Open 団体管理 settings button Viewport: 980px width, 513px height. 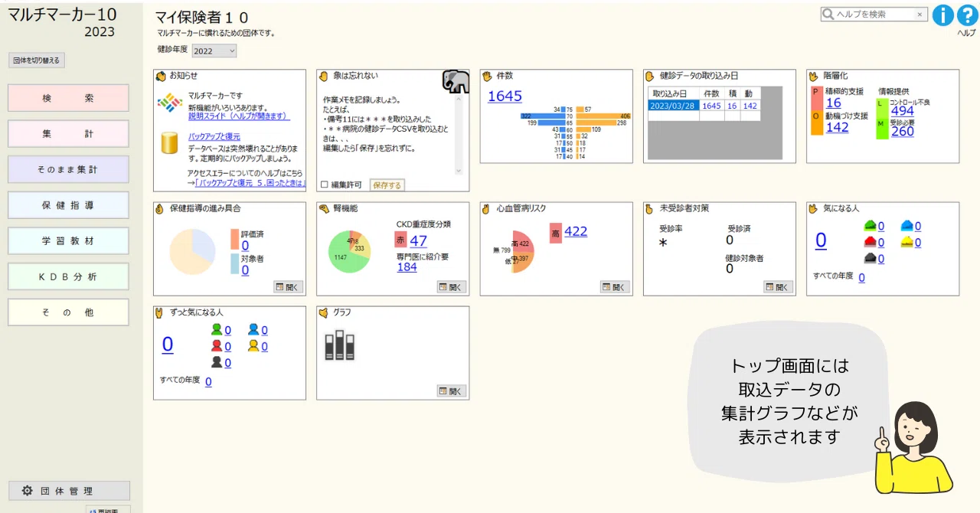69,491
